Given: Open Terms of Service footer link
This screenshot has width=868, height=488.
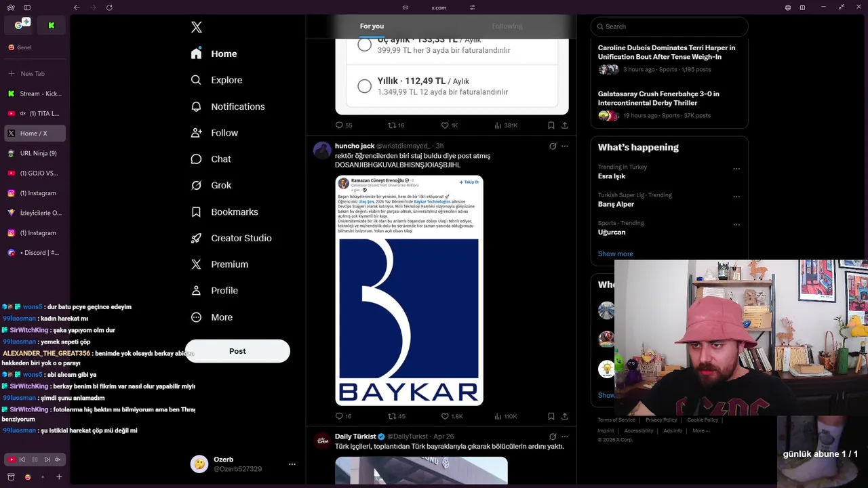Looking at the screenshot, I should click(616, 420).
